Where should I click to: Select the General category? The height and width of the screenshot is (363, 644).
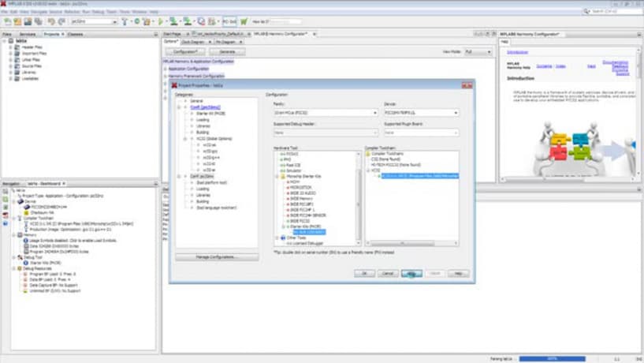click(x=196, y=101)
